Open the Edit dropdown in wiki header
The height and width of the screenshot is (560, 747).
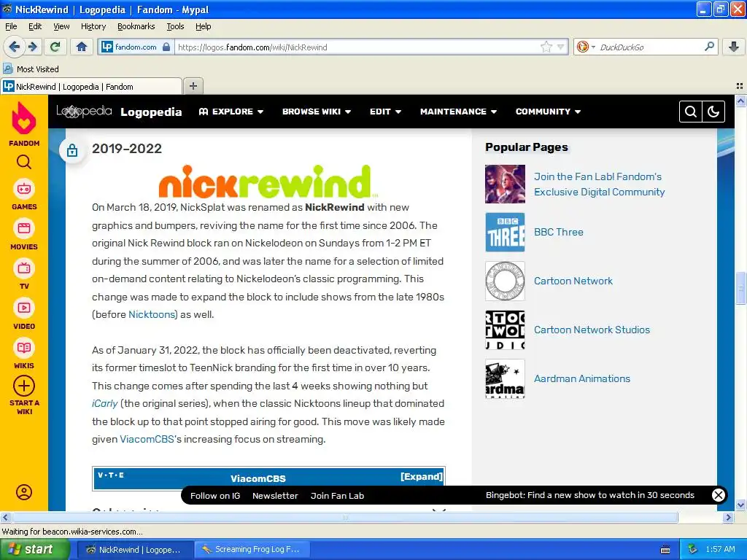point(385,112)
